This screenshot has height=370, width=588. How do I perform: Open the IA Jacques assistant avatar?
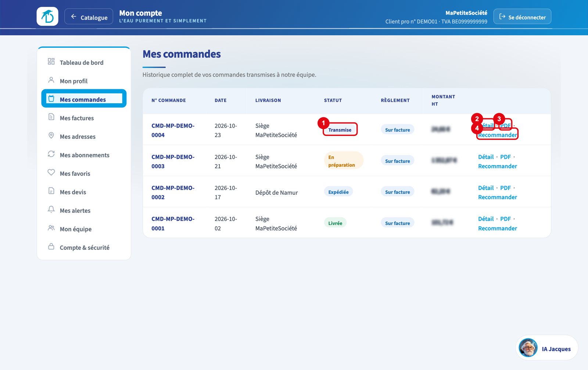click(528, 348)
